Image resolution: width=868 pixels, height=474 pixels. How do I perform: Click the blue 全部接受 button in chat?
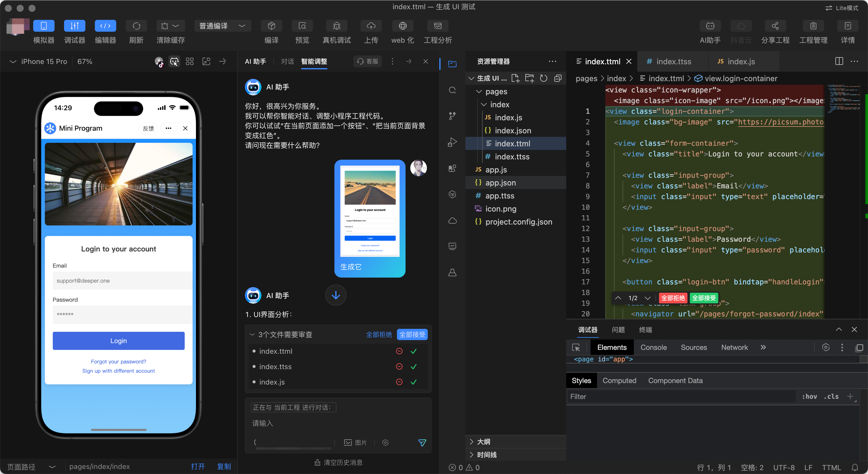[412, 334]
